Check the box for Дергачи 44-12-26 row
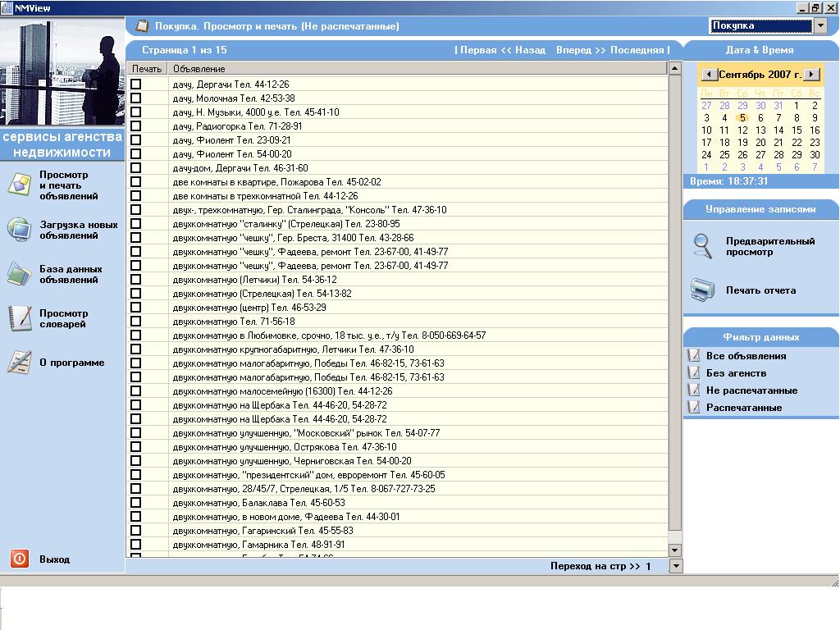The height and width of the screenshot is (630, 840). tap(136, 84)
